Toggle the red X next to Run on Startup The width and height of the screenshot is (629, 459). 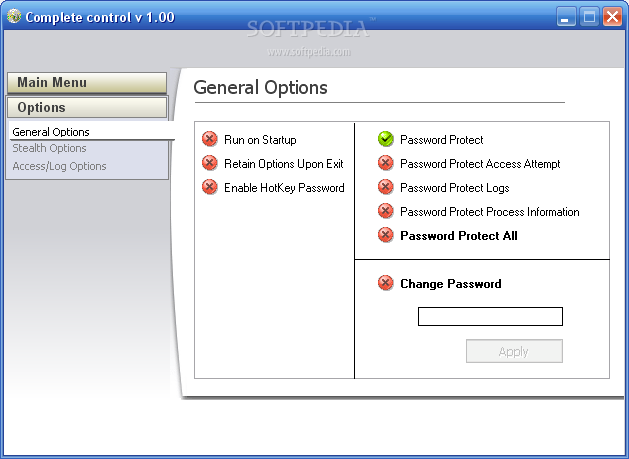click(x=209, y=139)
